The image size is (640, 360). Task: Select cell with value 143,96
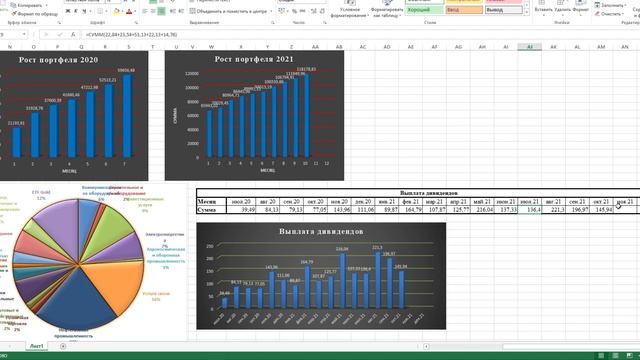click(339, 209)
